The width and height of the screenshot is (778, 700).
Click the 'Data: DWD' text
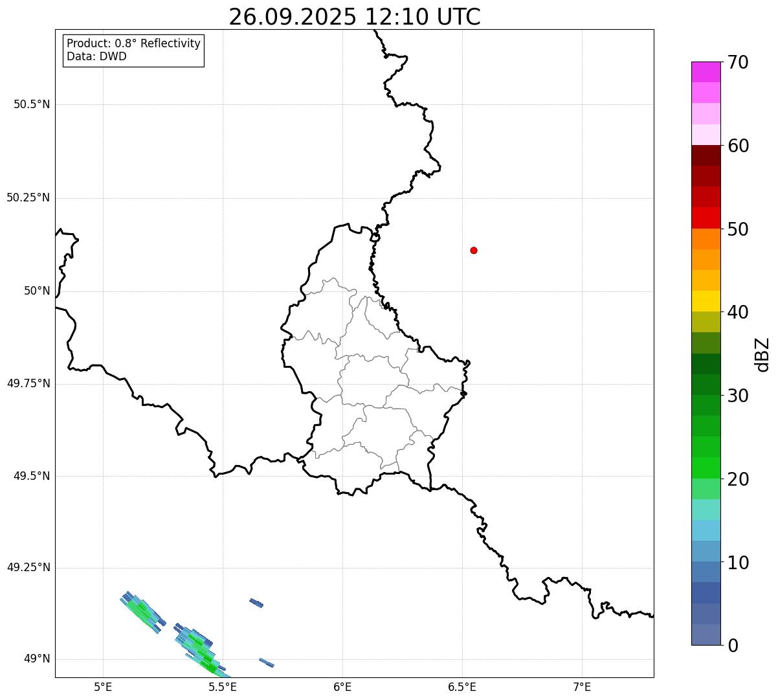coord(96,56)
